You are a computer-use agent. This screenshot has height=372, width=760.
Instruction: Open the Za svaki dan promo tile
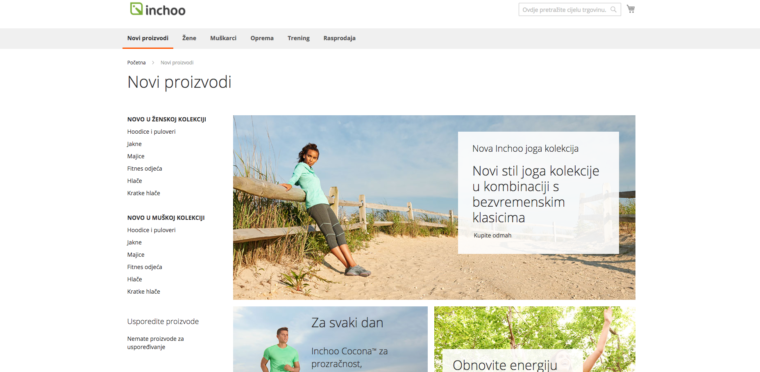pos(330,339)
